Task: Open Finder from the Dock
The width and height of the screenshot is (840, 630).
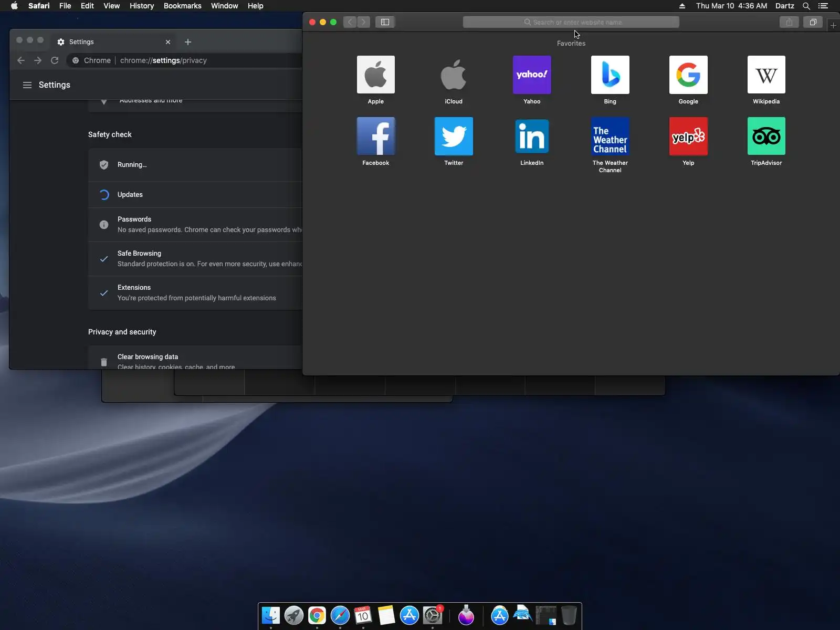Action: coord(271,615)
